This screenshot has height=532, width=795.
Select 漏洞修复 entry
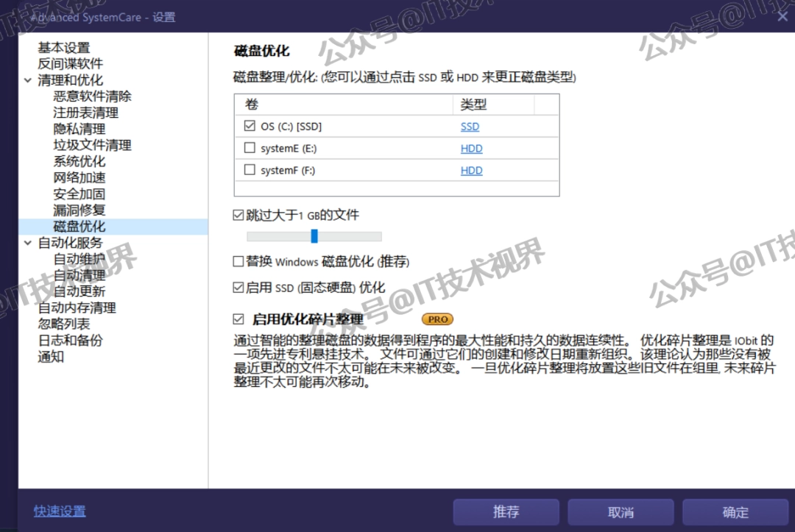pos(79,210)
